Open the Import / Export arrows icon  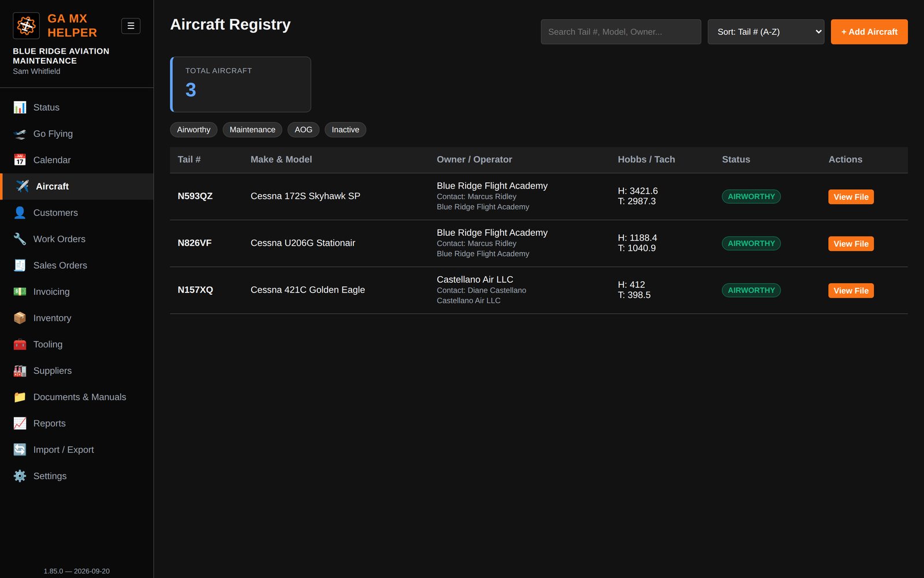pos(20,450)
